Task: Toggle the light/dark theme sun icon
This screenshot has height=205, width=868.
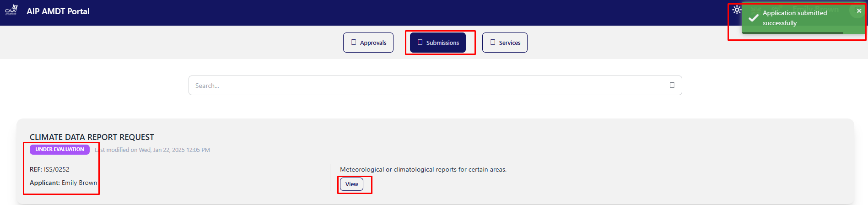Action: [x=736, y=10]
